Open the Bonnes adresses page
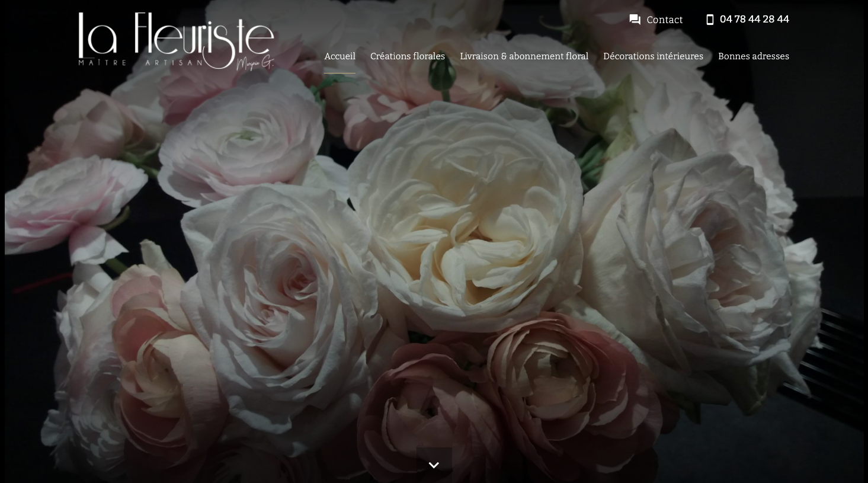Image resolution: width=868 pixels, height=483 pixels. [x=753, y=56]
